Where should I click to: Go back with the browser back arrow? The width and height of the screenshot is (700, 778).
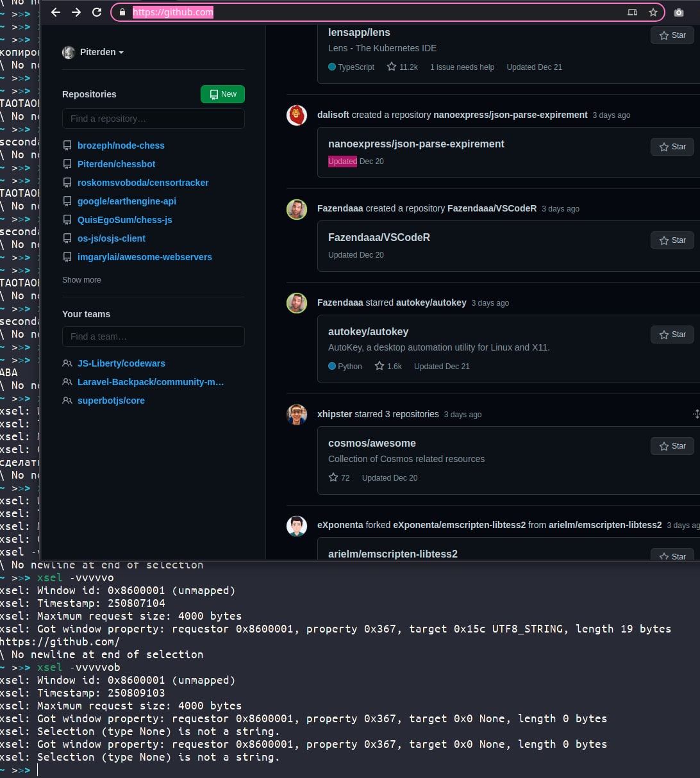56,12
